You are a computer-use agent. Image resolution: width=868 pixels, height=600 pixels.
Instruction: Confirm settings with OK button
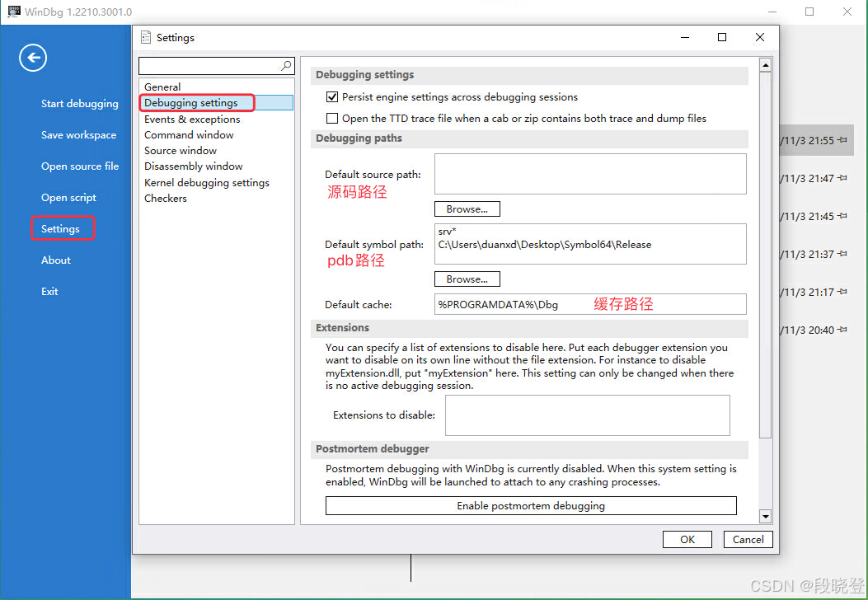[x=687, y=539]
